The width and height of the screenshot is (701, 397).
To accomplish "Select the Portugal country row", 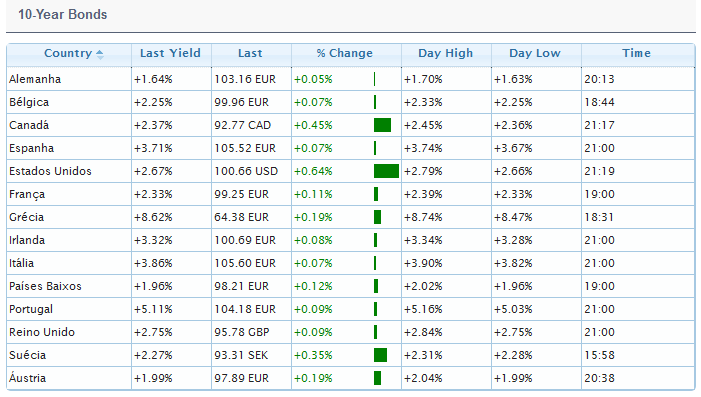I will (x=350, y=309).
